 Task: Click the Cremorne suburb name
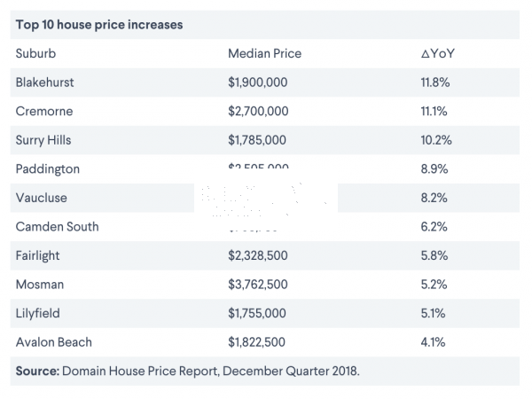43,112
